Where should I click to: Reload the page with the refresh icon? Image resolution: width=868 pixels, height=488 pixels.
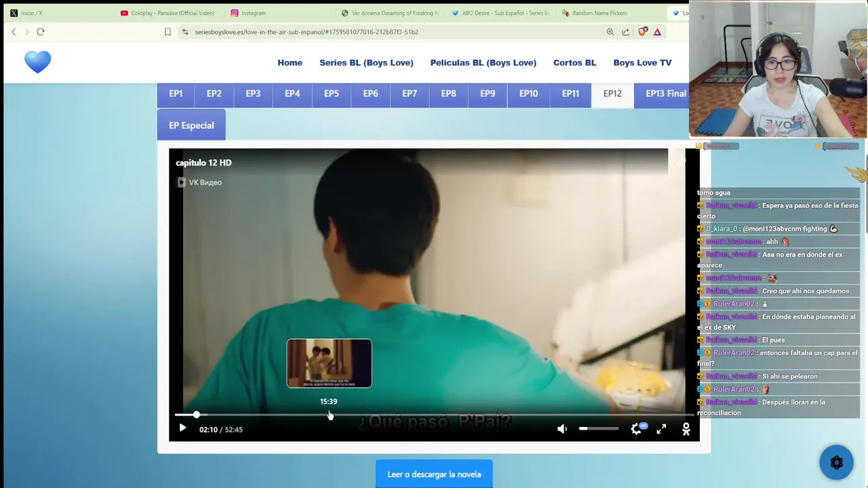[41, 32]
